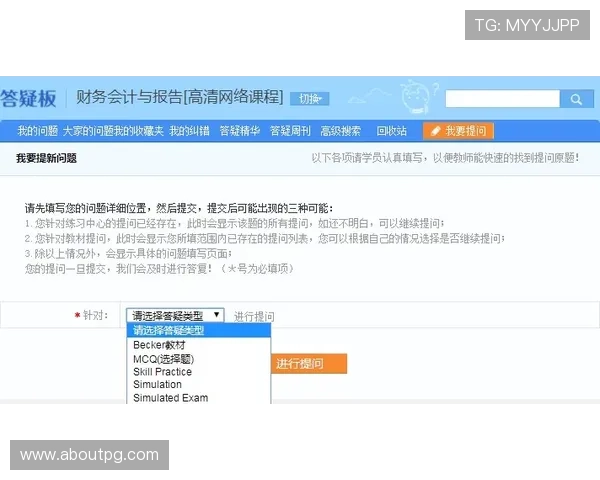Open 我的收藏夹 tab
The height and width of the screenshot is (480, 600).
click(139, 131)
